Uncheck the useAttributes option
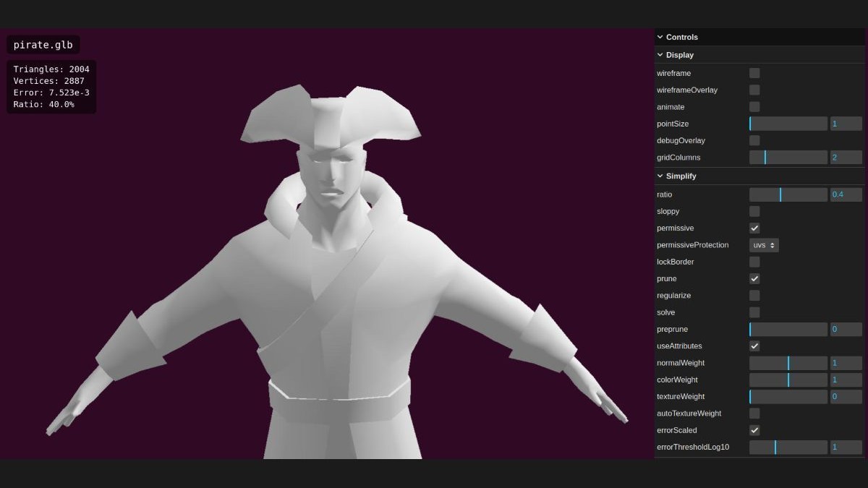868x488 pixels. click(754, 346)
